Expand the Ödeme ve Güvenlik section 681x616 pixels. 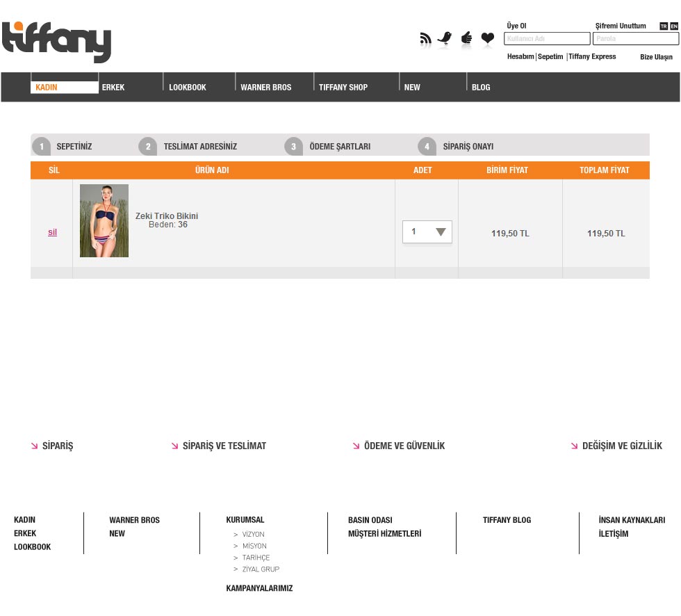pos(404,446)
